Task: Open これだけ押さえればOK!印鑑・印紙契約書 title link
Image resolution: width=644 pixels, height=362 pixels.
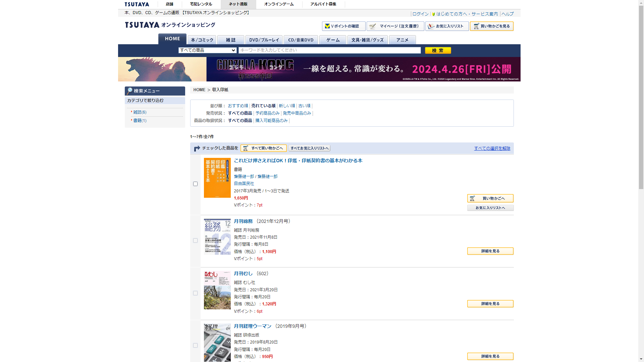Action: pyautogui.click(x=298, y=161)
